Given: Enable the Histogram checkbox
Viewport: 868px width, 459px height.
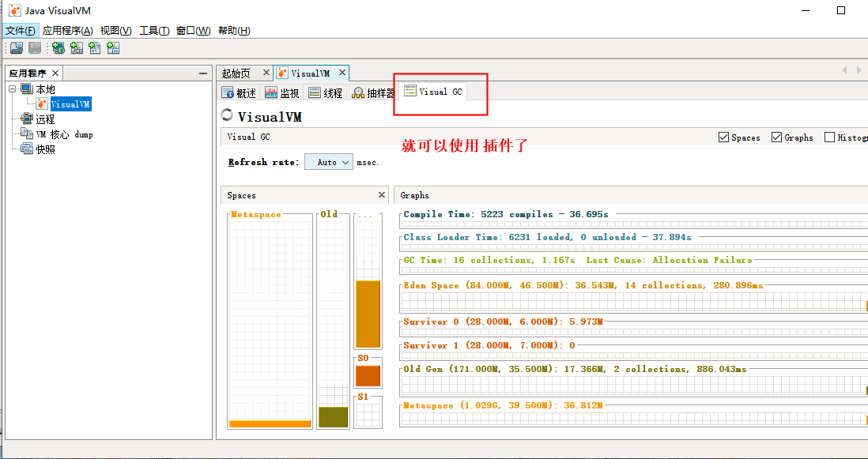Looking at the screenshot, I should pyautogui.click(x=829, y=137).
